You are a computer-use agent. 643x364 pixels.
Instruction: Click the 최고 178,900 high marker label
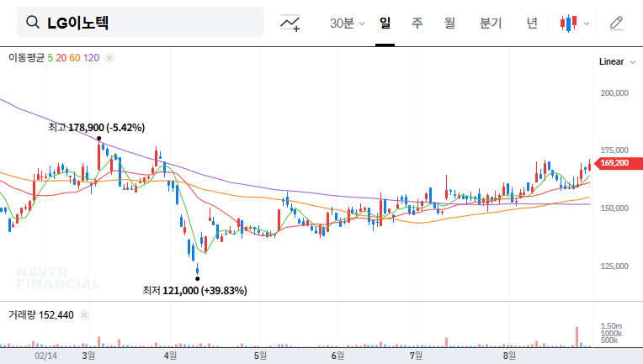coord(97,127)
